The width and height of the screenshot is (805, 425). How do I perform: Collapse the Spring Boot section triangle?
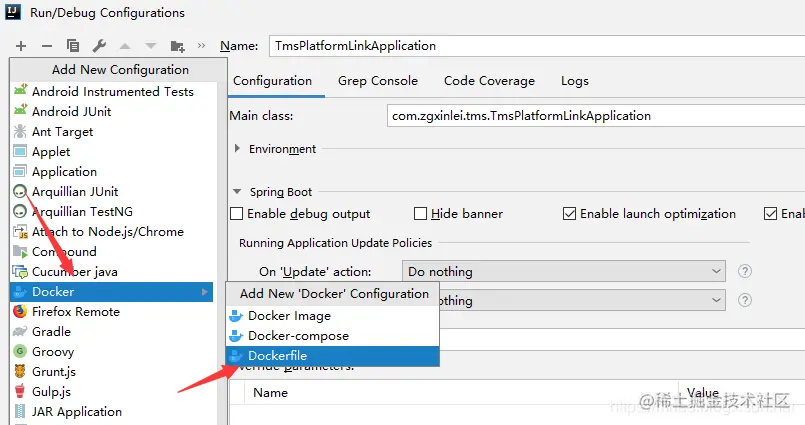point(237,191)
